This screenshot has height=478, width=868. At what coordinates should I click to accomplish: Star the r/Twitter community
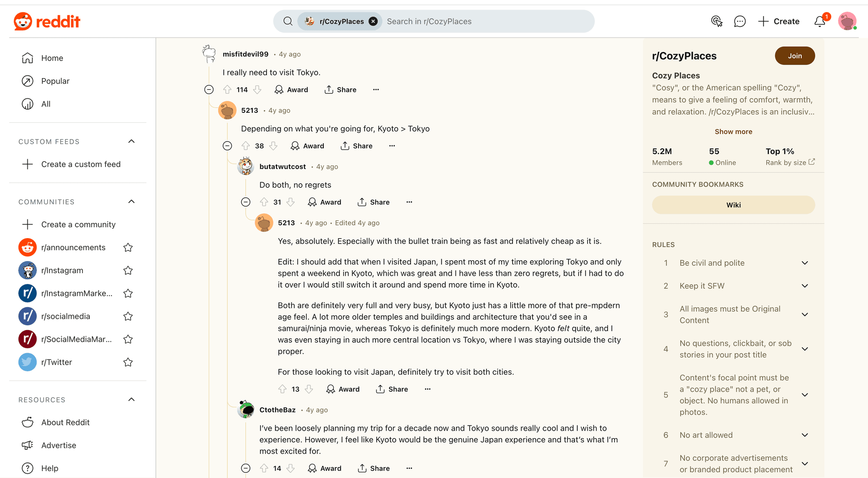(128, 362)
